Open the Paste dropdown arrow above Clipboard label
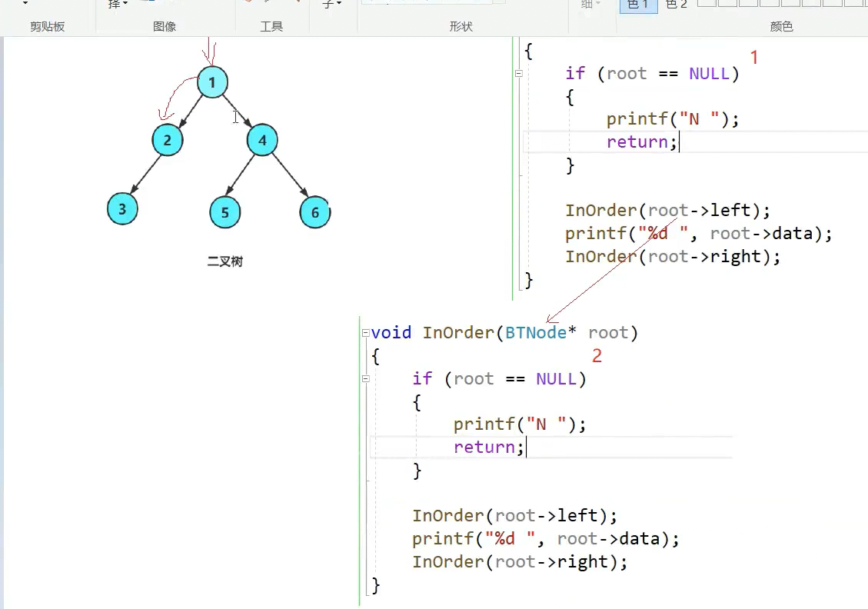 [x=25, y=3]
